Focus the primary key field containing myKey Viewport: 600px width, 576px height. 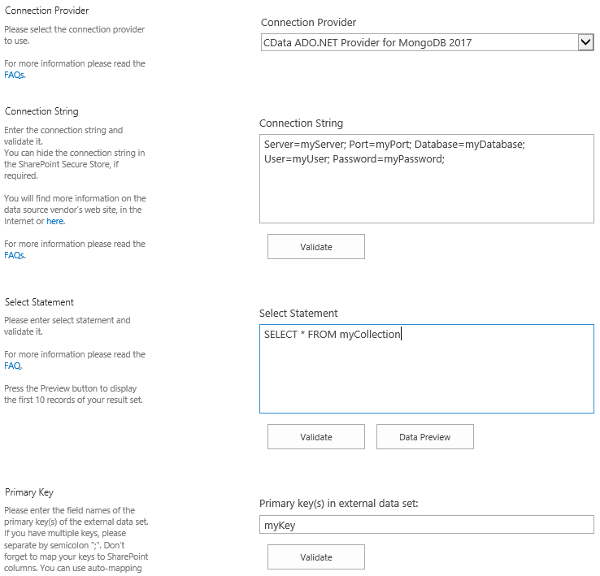click(426, 525)
